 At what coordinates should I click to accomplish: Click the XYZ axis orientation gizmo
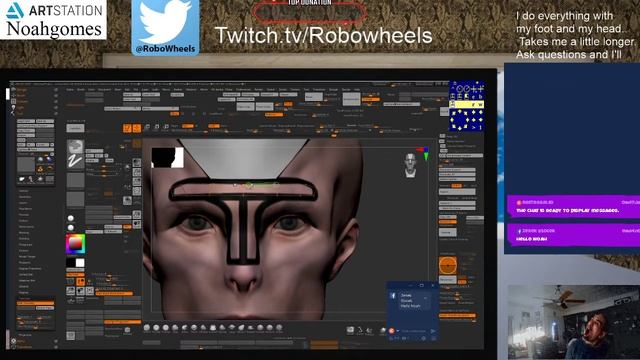(x=424, y=153)
